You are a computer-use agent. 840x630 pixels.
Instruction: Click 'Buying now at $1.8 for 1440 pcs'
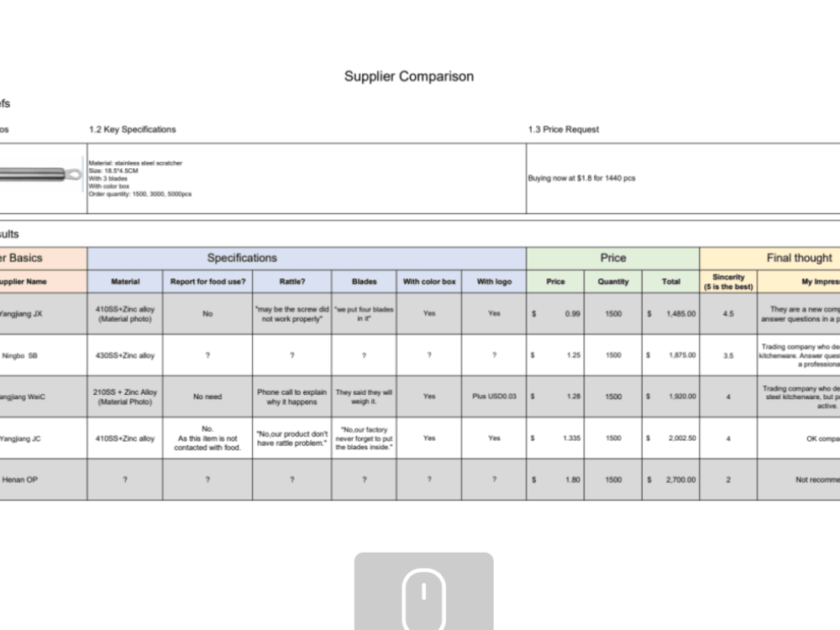(582, 178)
